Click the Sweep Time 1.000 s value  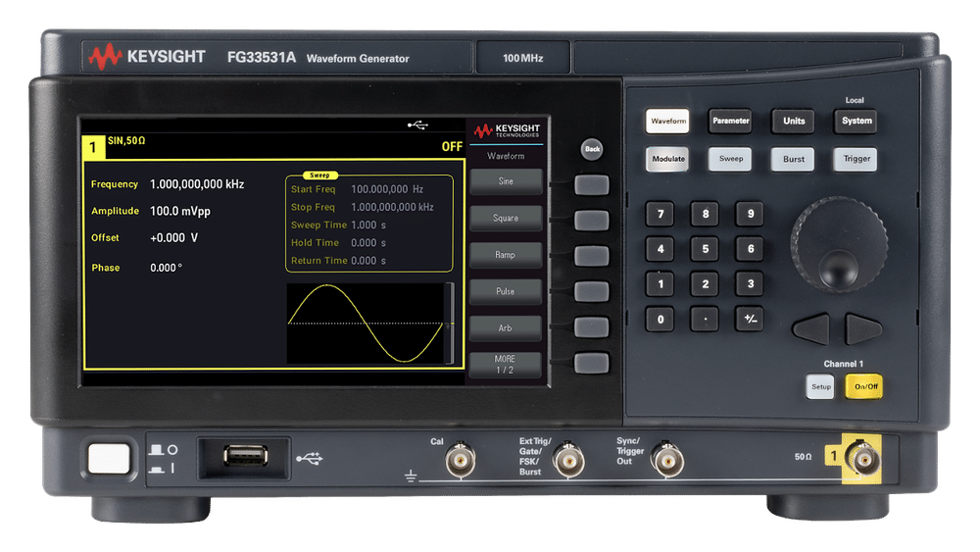[x=368, y=226]
